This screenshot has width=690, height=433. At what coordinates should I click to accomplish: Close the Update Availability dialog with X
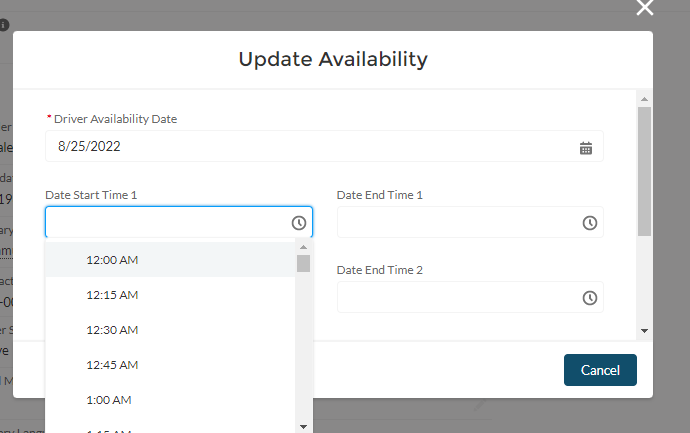(645, 9)
